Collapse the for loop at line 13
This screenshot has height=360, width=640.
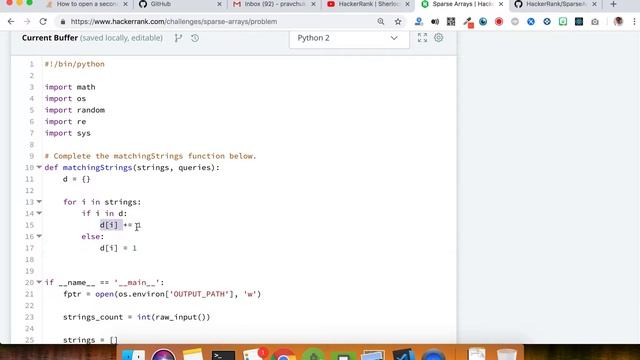[39, 201]
